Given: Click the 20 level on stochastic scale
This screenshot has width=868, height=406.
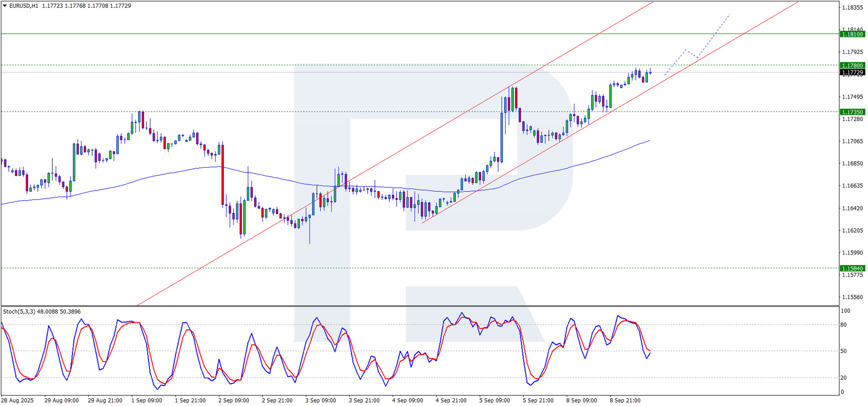Looking at the screenshot, I should coord(844,378).
